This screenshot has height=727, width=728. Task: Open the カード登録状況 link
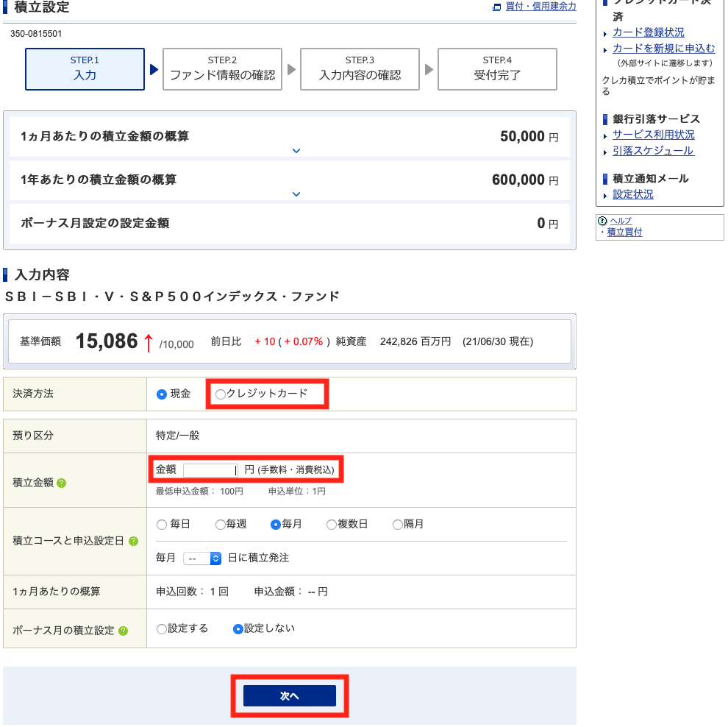tap(648, 32)
